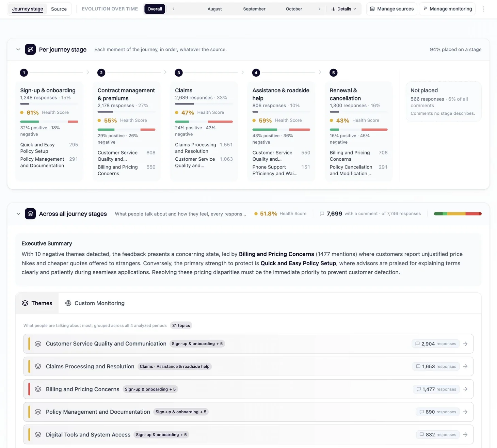Click the Across all journey stages icon
The width and height of the screenshot is (497, 448).
click(x=30, y=213)
